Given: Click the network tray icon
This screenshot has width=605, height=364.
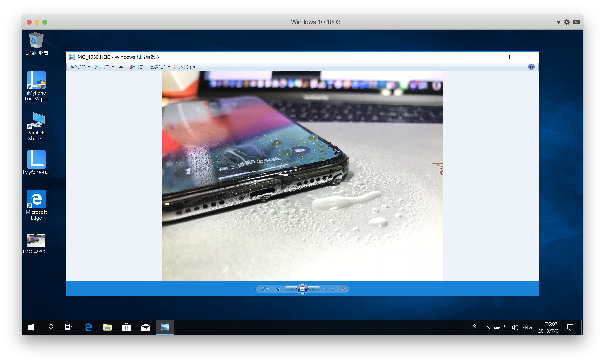Looking at the screenshot, I should [x=506, y=327].
